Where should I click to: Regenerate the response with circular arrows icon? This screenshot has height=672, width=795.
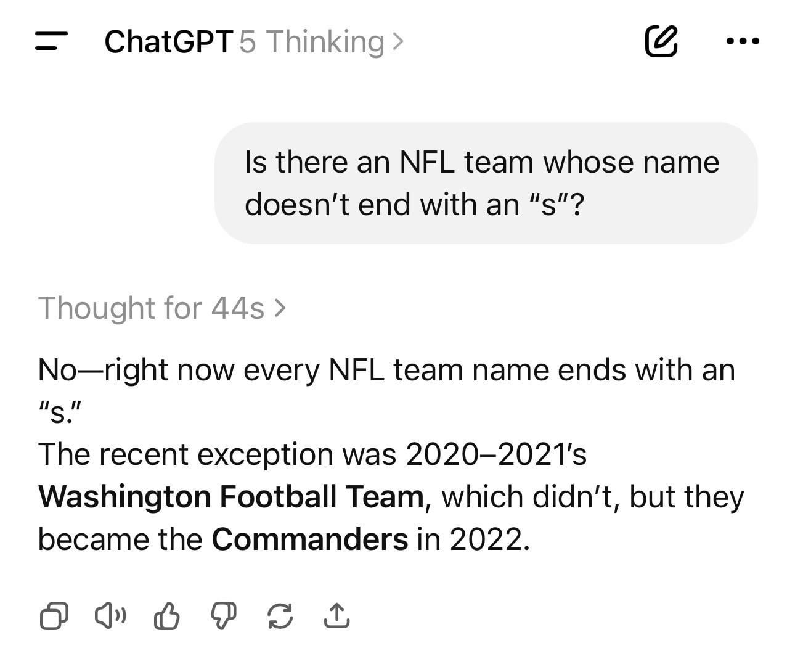pos(280,616)
